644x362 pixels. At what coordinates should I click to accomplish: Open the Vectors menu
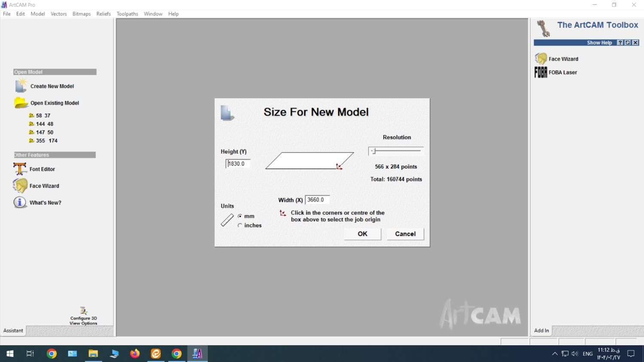tap(59, 14)
